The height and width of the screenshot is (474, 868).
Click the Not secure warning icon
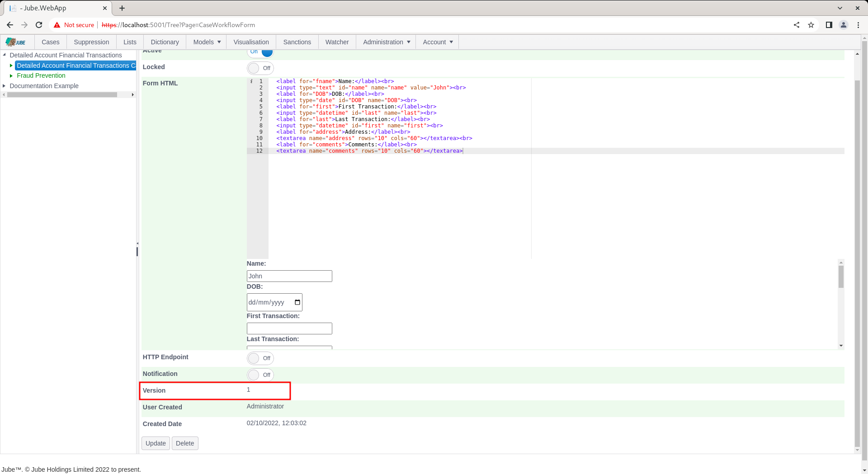pyautogui.click(x=57, y=25)
